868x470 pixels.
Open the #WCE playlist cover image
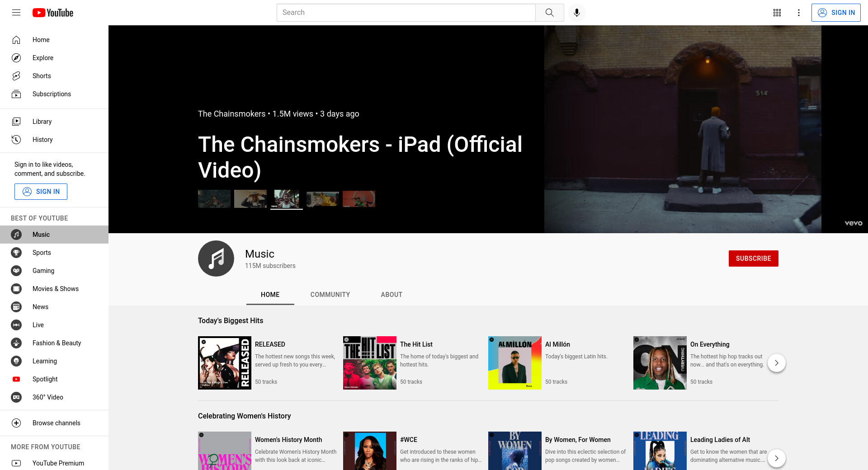pos(370,451)
